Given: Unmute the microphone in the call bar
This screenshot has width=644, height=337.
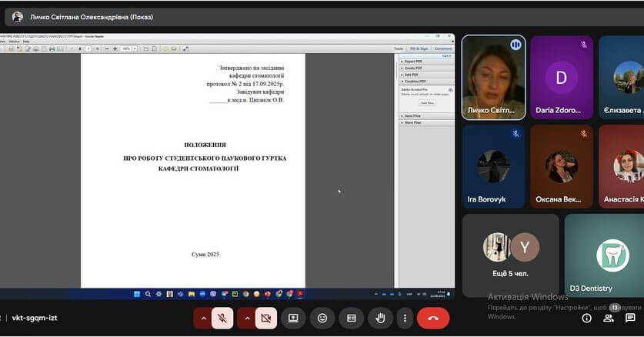Looking at the screenshot, I should [x=222, y=318].
